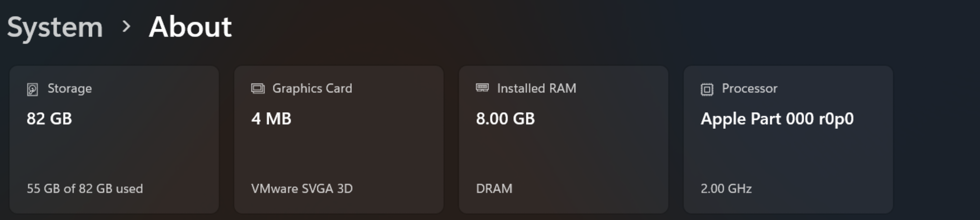The image size is (980, 220).
Task: Click the breadcrumb chevron after System
Action: click(127, 26)
